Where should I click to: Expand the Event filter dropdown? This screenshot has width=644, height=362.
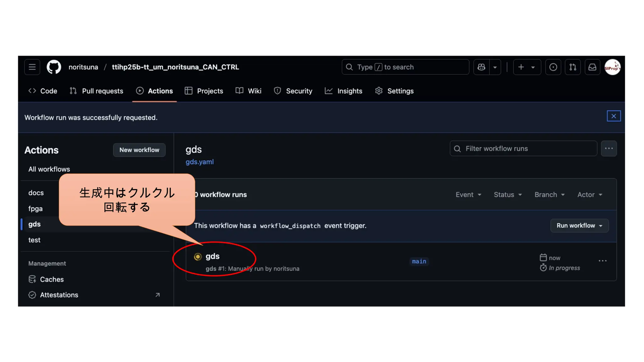tap(468, 195)
